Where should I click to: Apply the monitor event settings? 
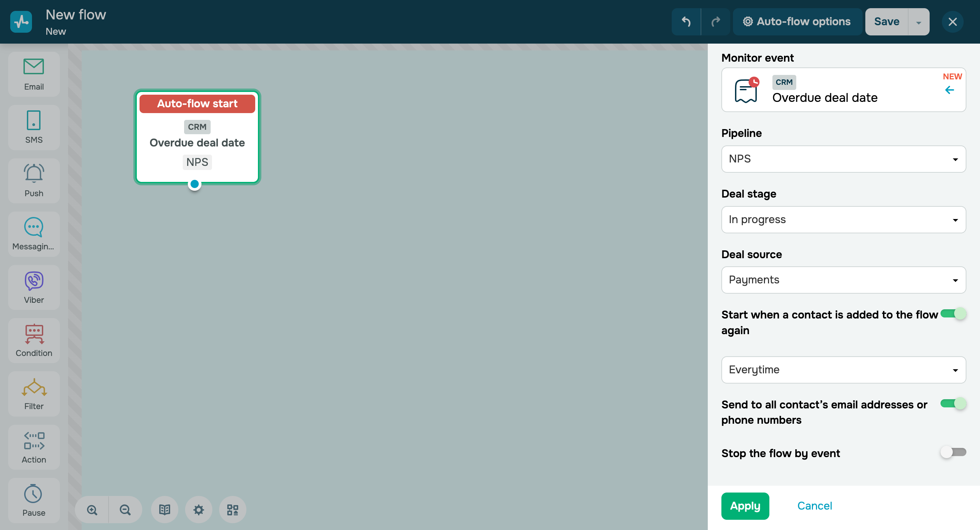[745, 505]
